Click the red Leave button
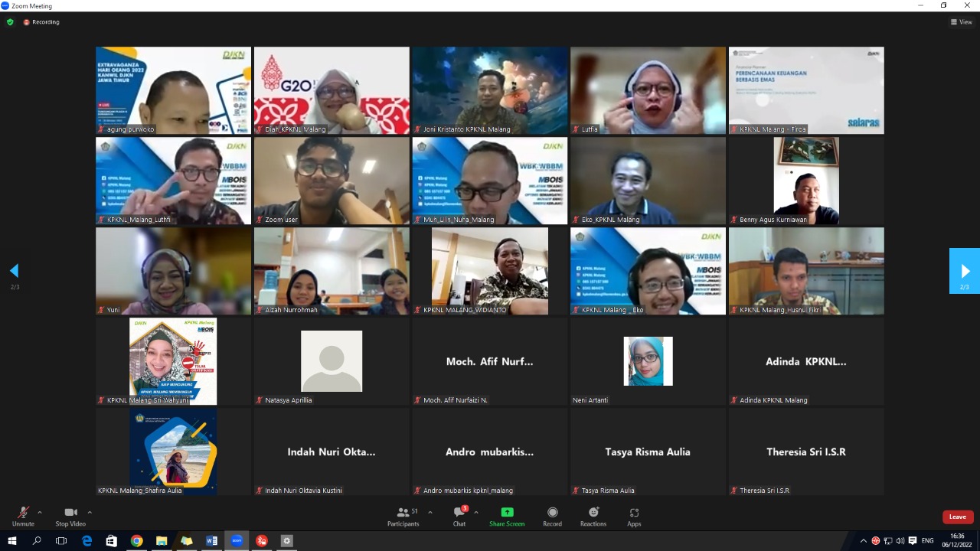The width and height of the screenshot is (980, 551). pos(958,517)
